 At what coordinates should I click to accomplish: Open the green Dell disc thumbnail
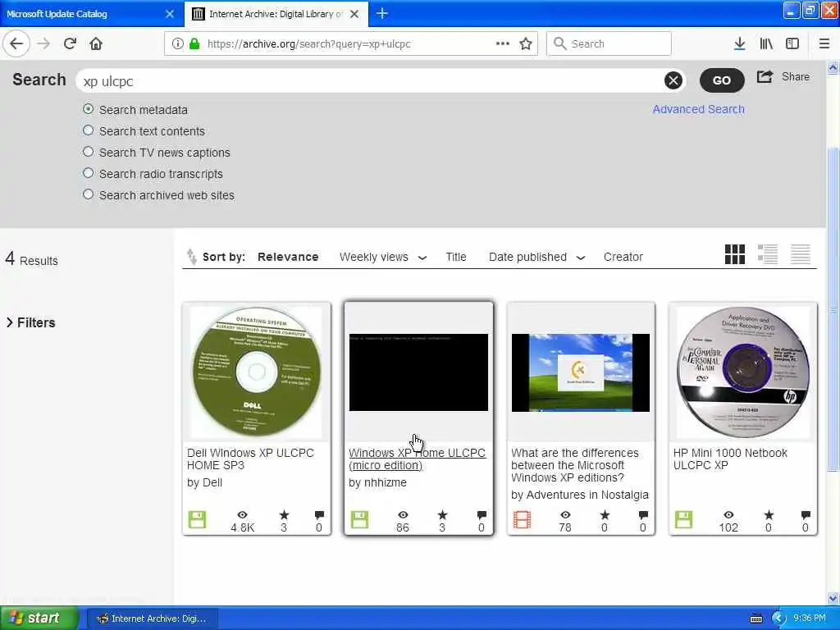257,372
